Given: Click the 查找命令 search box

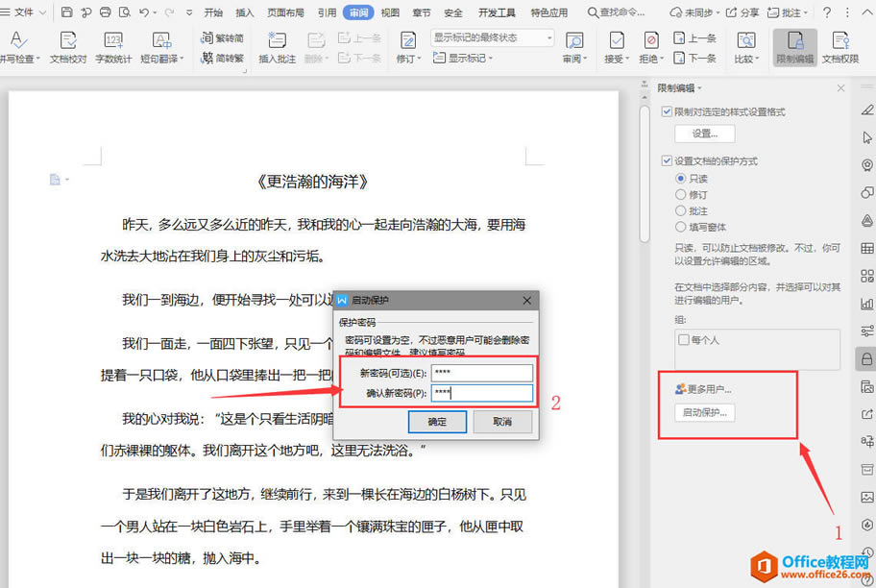Looking at the screenshot, I should (x=617, y=12).
